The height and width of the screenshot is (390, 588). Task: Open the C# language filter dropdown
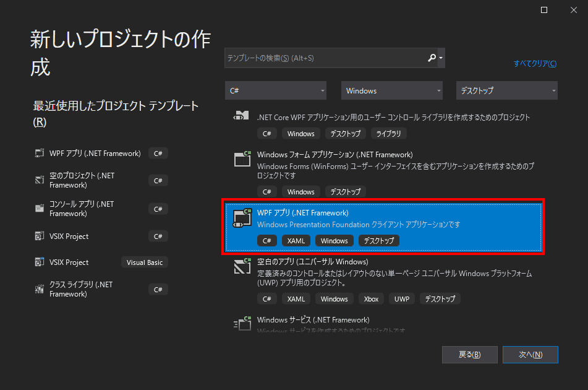[x=276, y=90]
